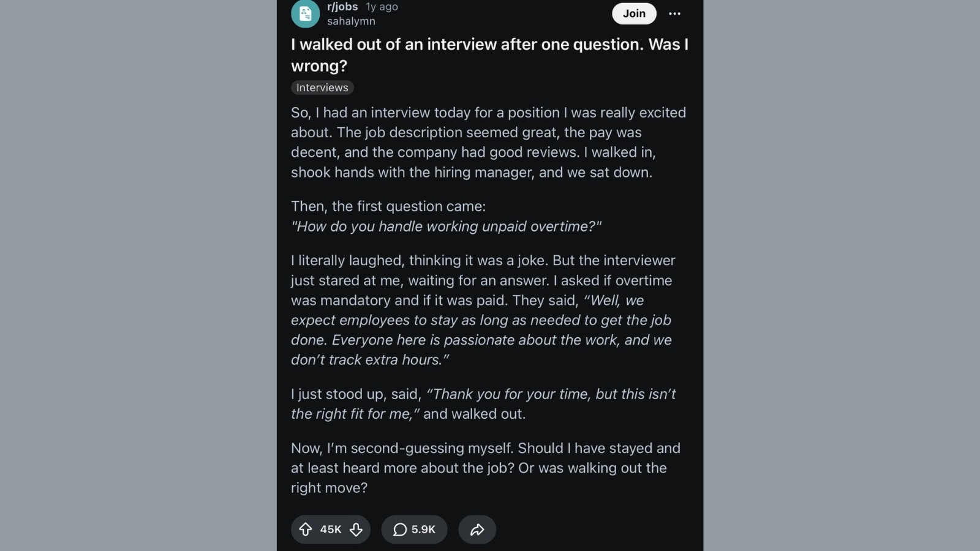
Task: Join the r/jobs community
Action: point(634,13)
